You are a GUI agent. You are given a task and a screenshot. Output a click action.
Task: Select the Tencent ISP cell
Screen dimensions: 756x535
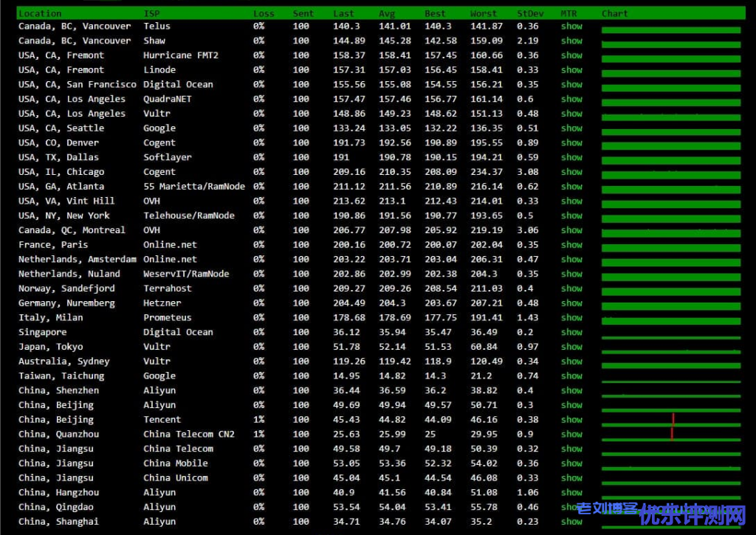[x=162, y=420]
